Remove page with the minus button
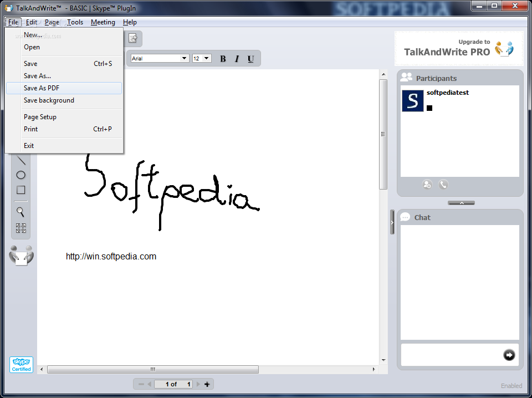Image resolution: width=532 pixels, height=398 pixels. click(x=141, y=384)
